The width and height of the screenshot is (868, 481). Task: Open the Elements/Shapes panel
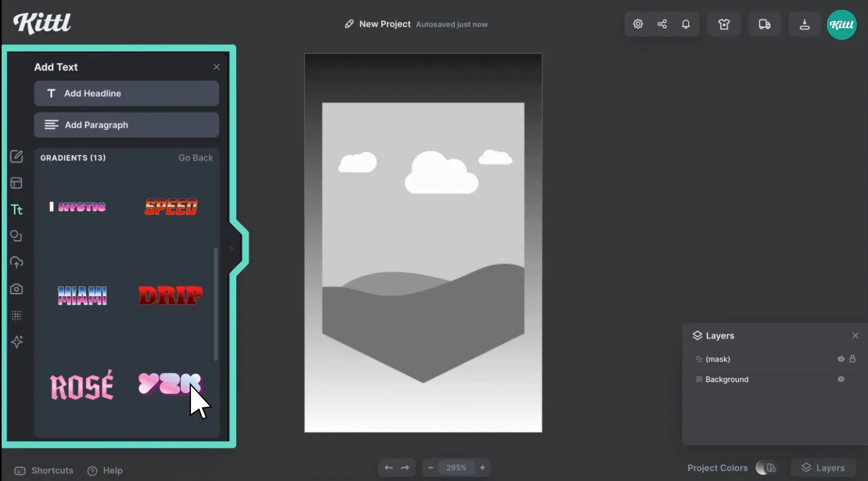pos(17,235)
